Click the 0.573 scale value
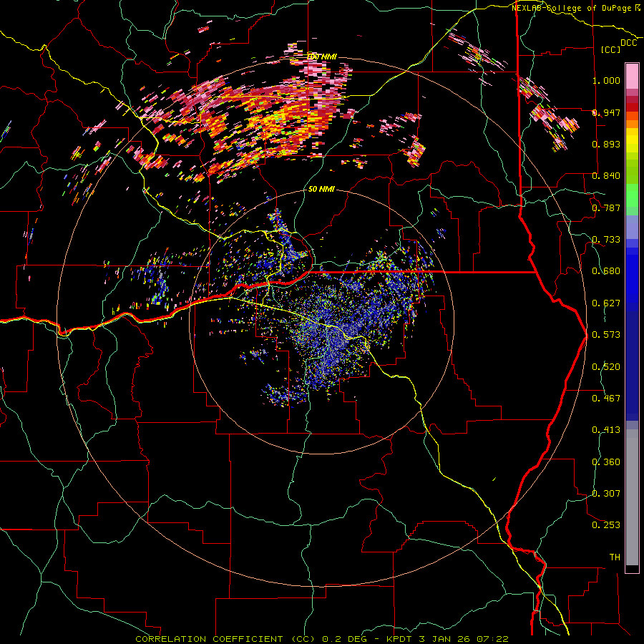Screen dimensions: 644x644 click(606, 335)
